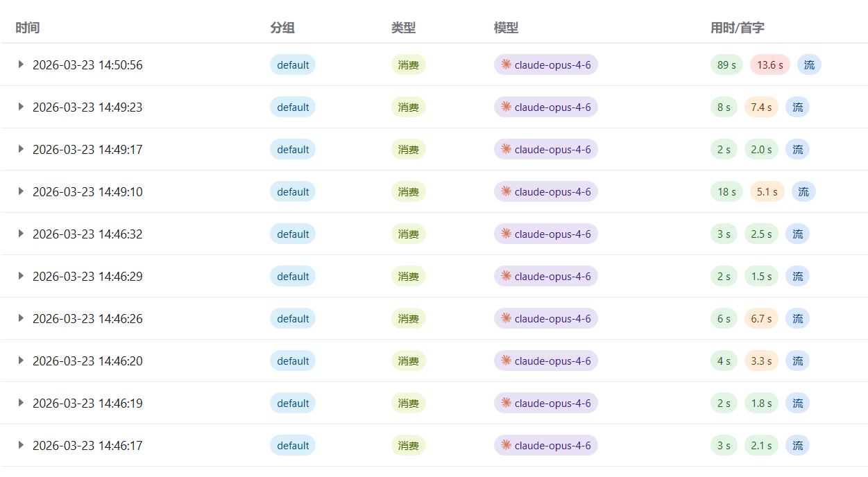
Task: Click the 消费 type tag at 14:46:29
Action: point(409,276)
